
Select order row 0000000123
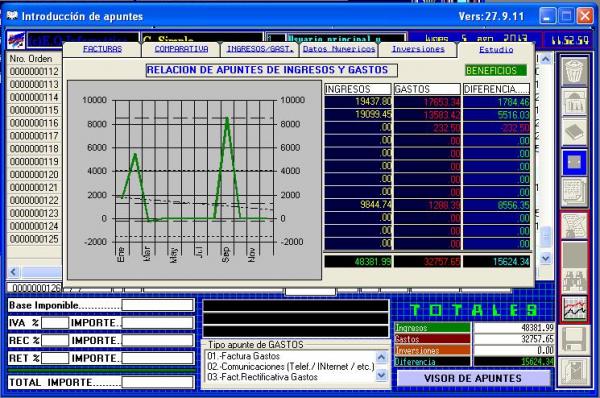[x=34, y=213]
